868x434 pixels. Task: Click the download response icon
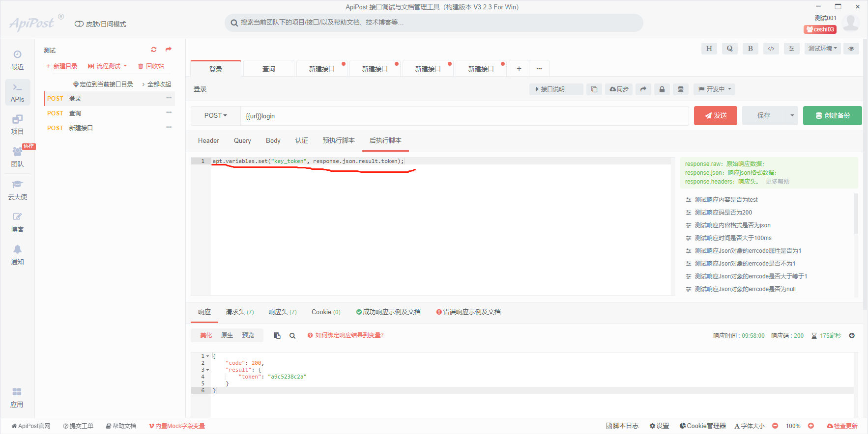[852, 336]
